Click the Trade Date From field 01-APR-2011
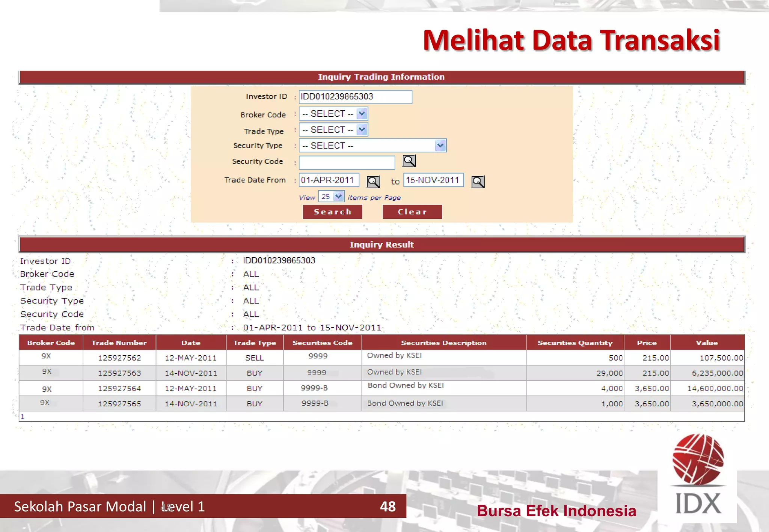The height and width of the screenshot is (532, 769). tap(329, 180)
